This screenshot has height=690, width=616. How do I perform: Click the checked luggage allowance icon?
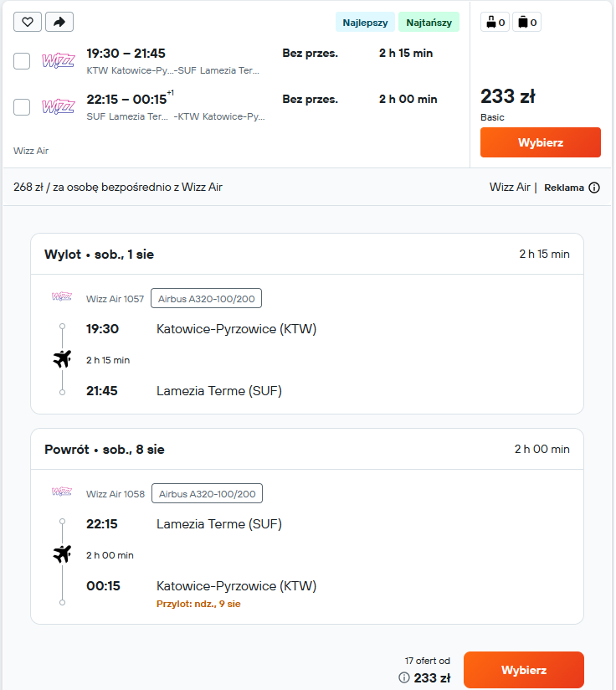tap(526, 23)
